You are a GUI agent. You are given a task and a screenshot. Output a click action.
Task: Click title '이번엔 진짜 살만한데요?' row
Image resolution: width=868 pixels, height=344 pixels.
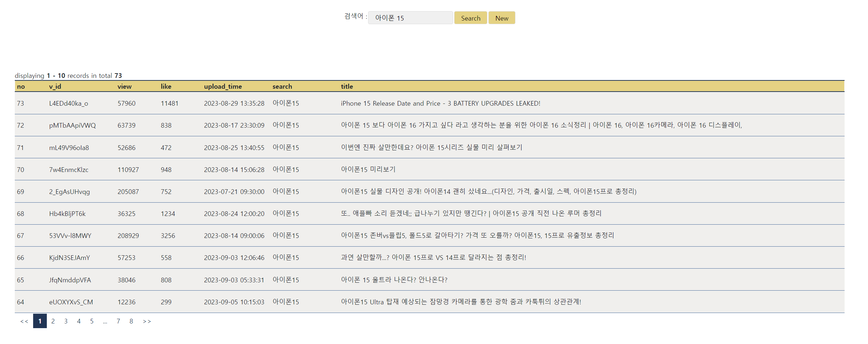pyautogui.click(x=431, y=147)
